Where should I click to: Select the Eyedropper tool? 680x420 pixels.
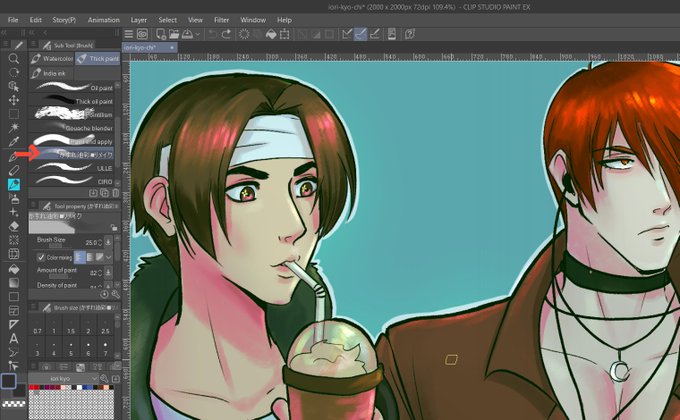tap(13, 141)
